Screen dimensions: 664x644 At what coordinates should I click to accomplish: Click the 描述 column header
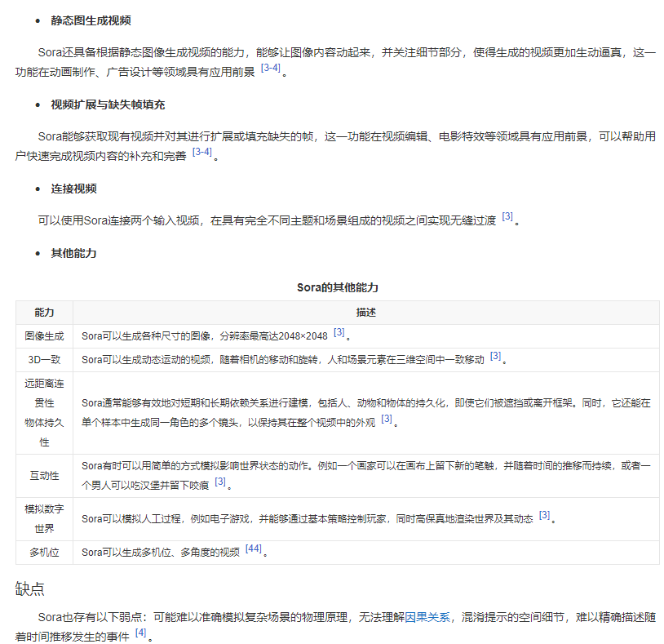366,313
